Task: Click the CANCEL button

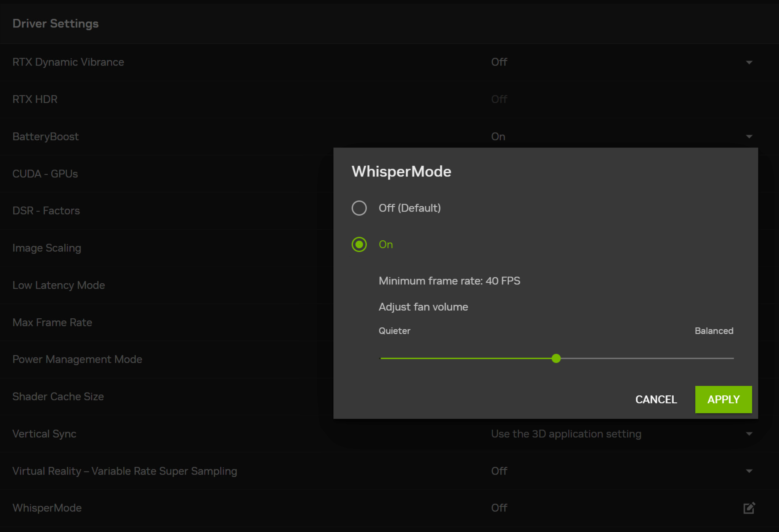Action: click(656, 399)
